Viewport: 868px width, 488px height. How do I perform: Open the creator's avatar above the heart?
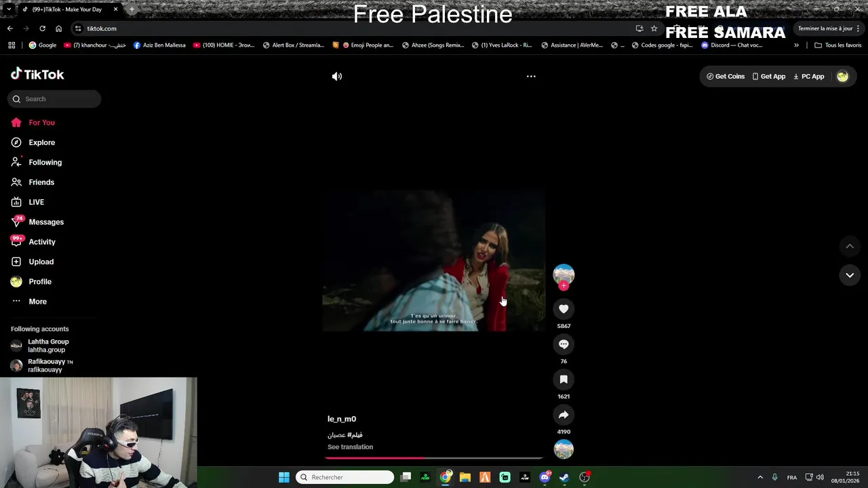(x=564, y=274)
